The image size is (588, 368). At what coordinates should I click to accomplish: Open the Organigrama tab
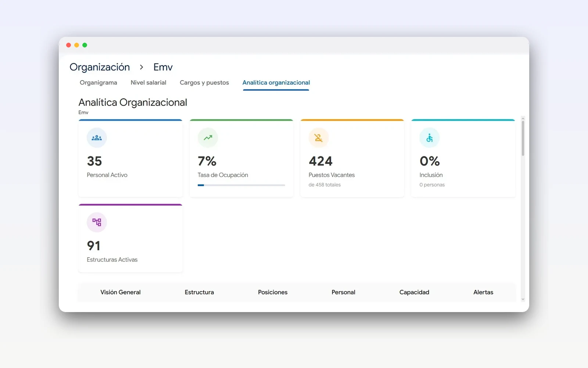click(98, 82)
